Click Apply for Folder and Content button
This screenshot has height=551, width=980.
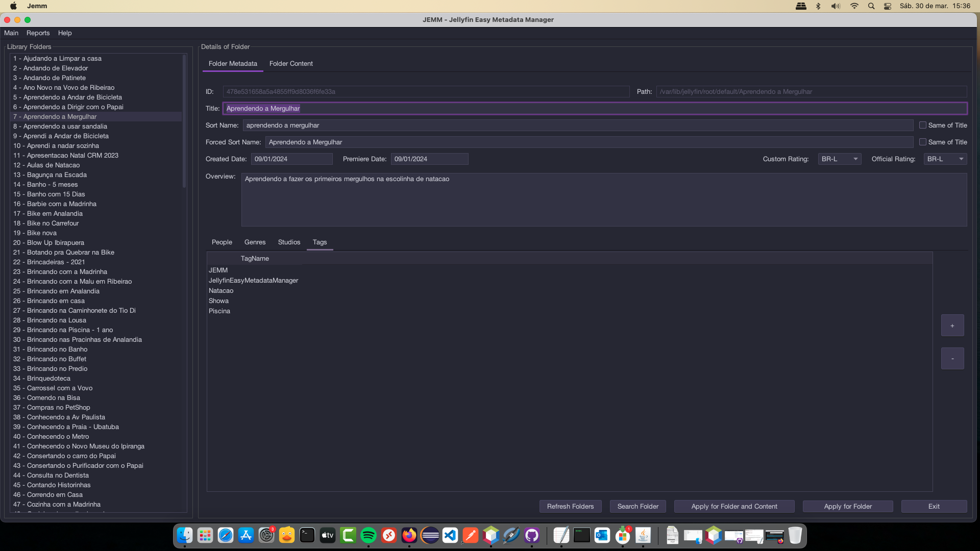click(x=734, y=507)
